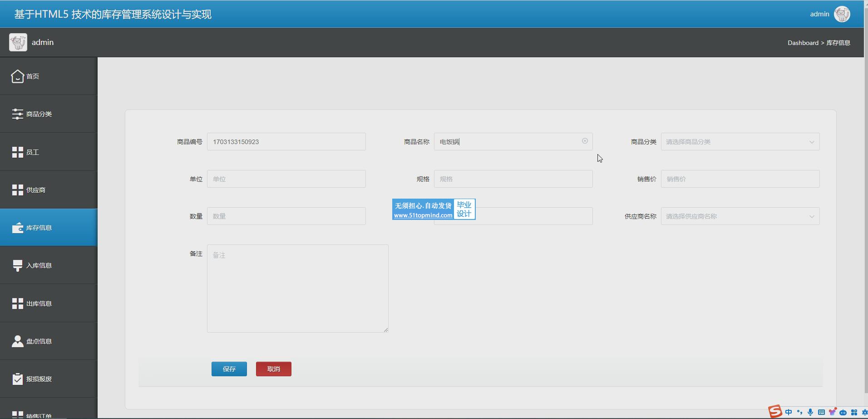Screen dimensions: 868x419
Task: Click the 商品编号 label
Action: coord(189,141)
